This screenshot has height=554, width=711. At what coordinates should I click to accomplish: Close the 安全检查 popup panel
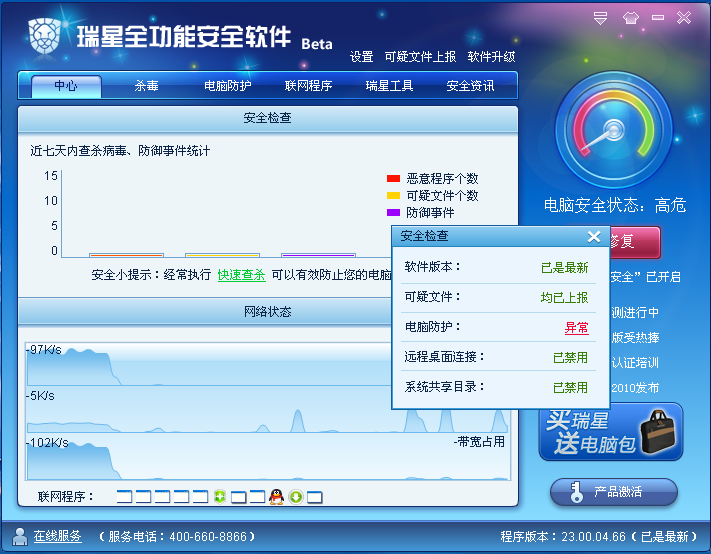pos(594,236)
